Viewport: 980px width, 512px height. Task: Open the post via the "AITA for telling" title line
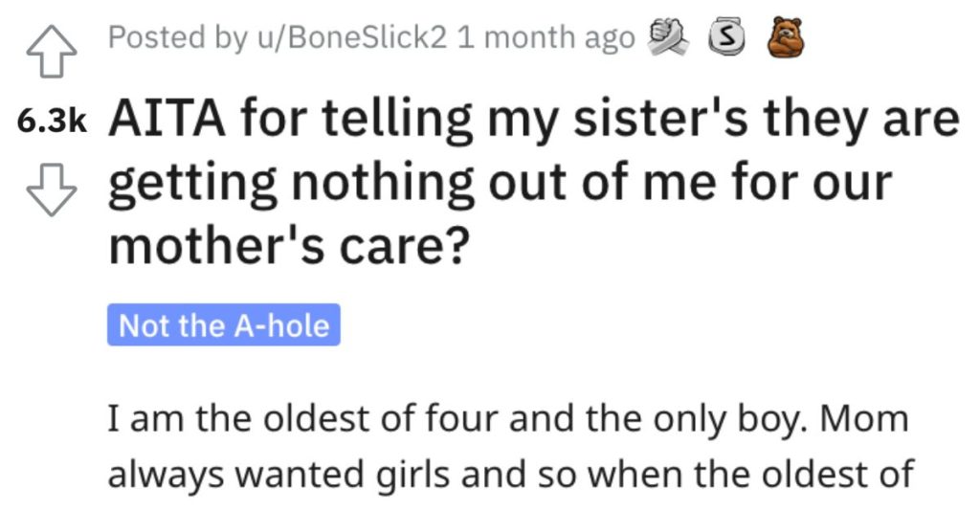coord(534,120)
